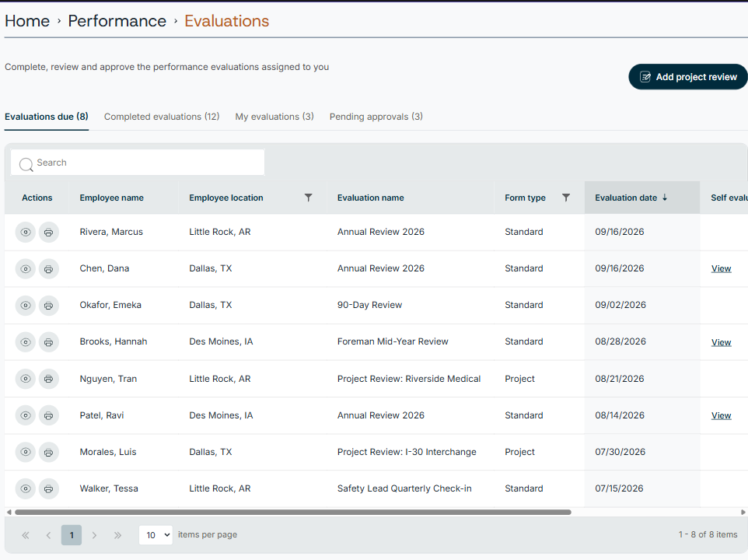Viewport: 748px width, 560px height.
Task: Print Hannah Brooks' Foreman Mid-Year Review
Action: [x=49, y=342]
